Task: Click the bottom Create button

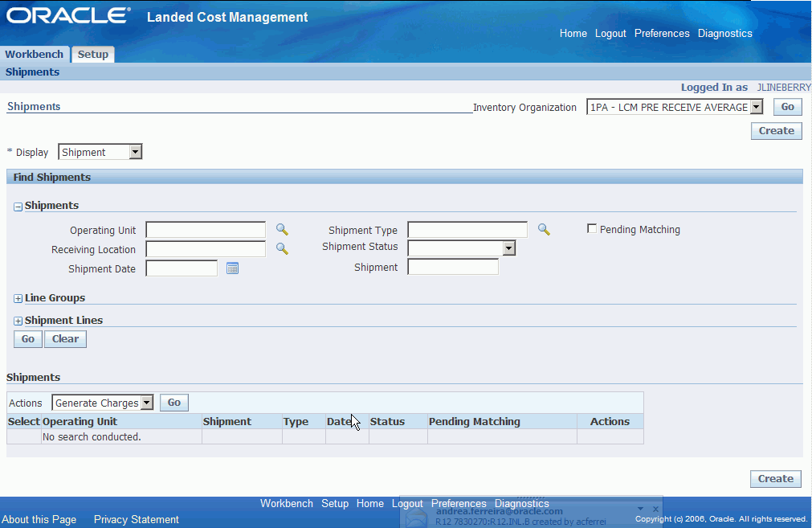Action: [x=776, y=479]
